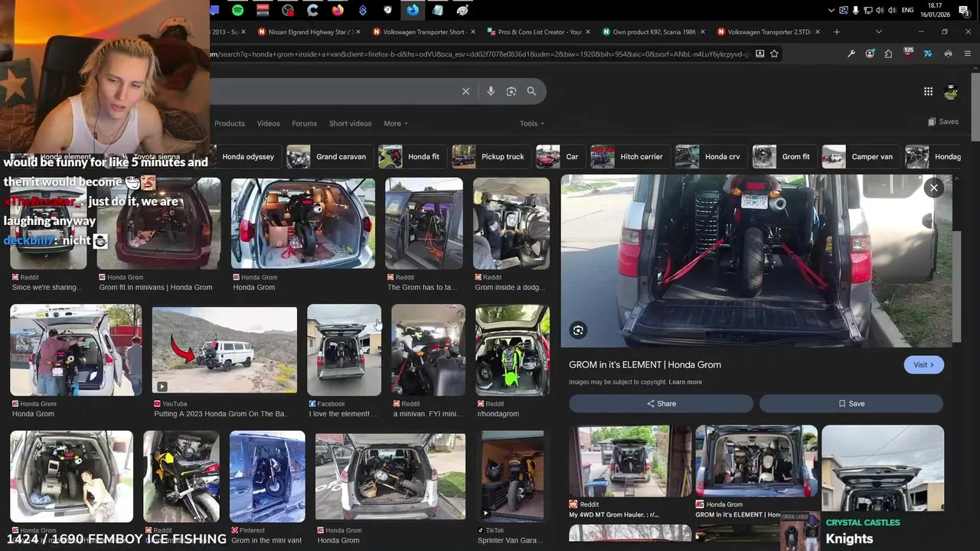This screenshot has width=980, height=551.
Task: Open Firefox application menu
Action: 968,54
